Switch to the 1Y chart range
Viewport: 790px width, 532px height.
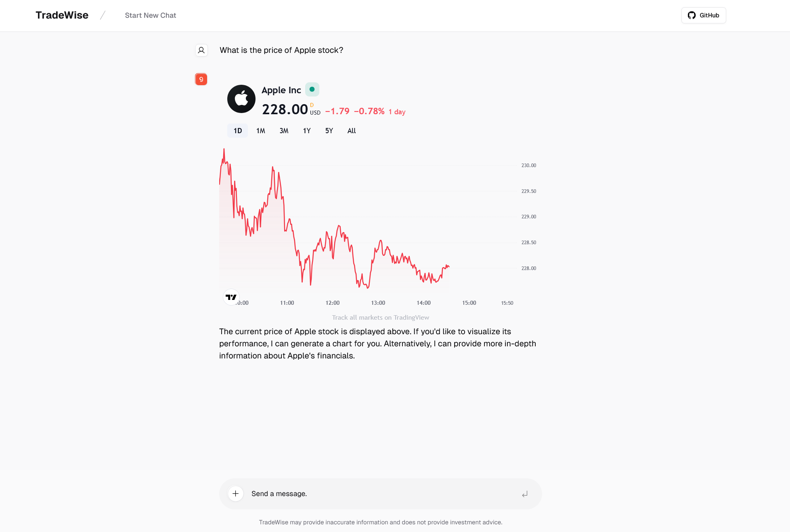coord(306,130)
